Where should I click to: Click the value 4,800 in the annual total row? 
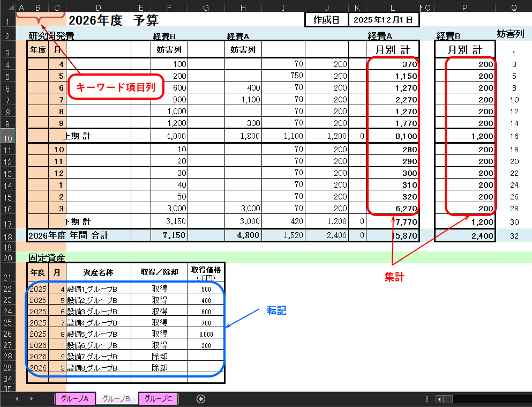coord(243,235)
